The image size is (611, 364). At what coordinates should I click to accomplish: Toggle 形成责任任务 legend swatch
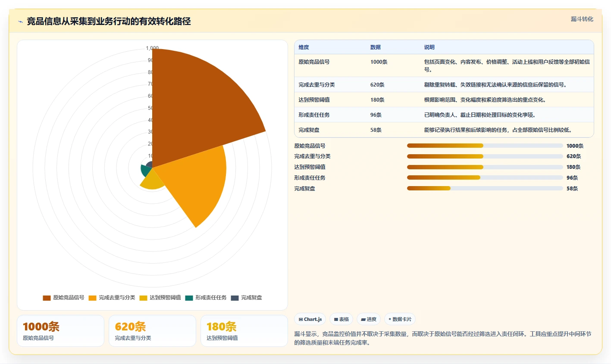pos(189,298)
